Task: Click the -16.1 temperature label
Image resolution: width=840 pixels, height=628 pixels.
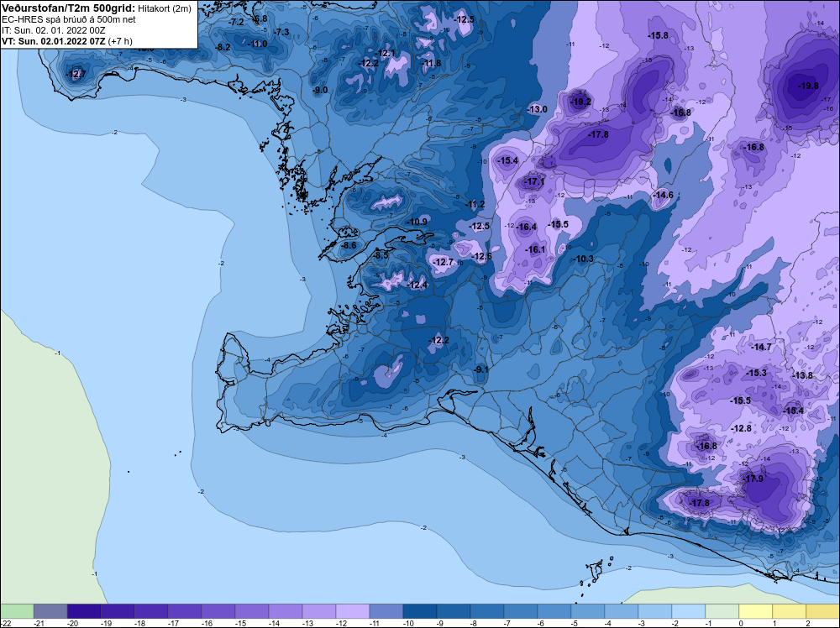Action: tap(534, 249)
